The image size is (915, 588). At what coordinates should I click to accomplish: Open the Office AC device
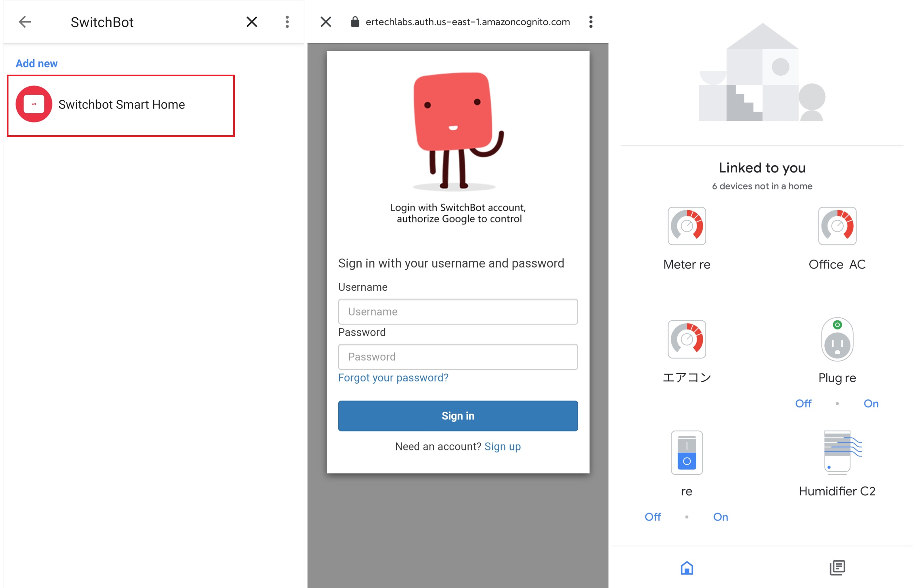[x=837, y=226]
